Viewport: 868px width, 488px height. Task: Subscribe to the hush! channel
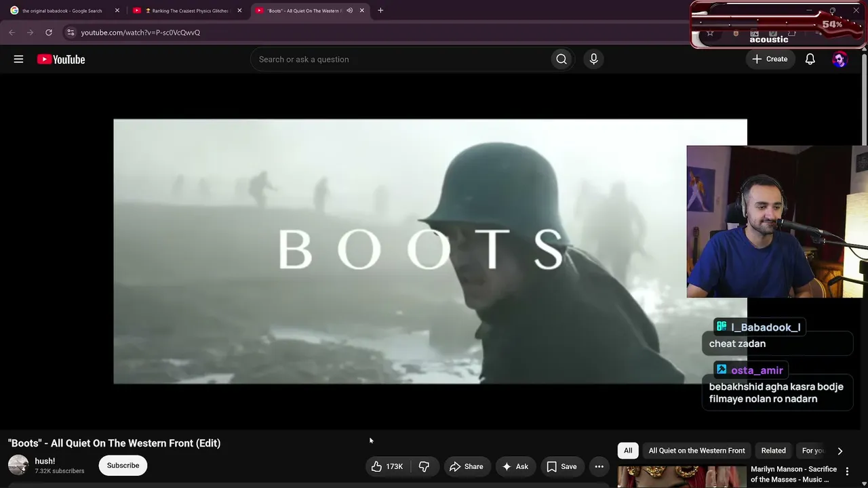[x=123, y=466]
